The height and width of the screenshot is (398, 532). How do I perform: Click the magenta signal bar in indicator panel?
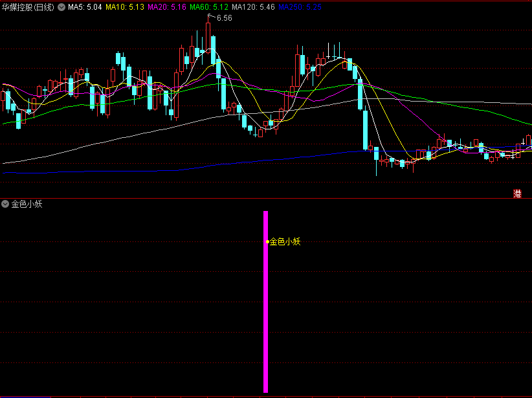pyautogui.click(x=265, y=302)
